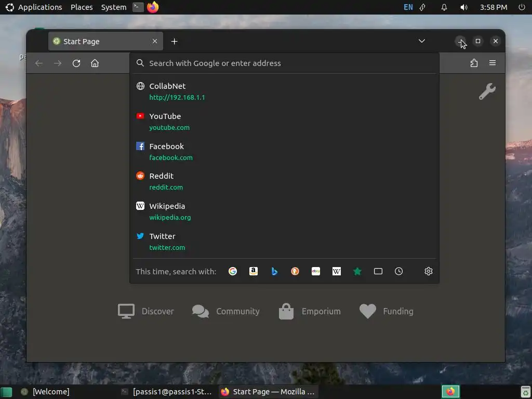Click the show desktop button
This screenshot has width=532, height=399.
point(6,392)
